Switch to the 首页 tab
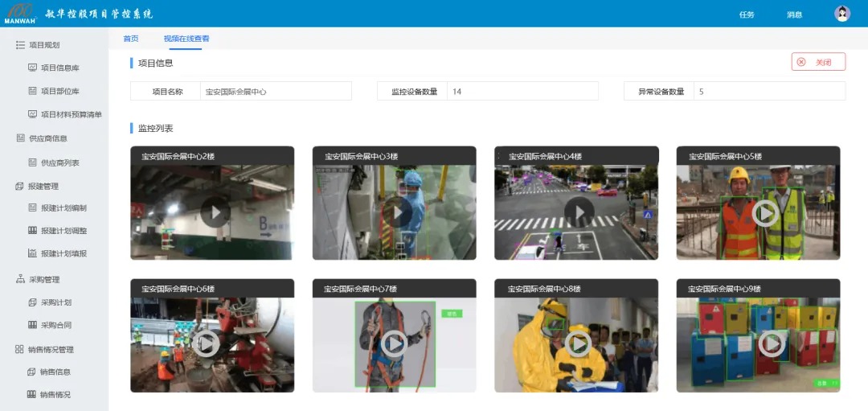The height and width of the screenshot is (411, 868). [x=130, y=39]
